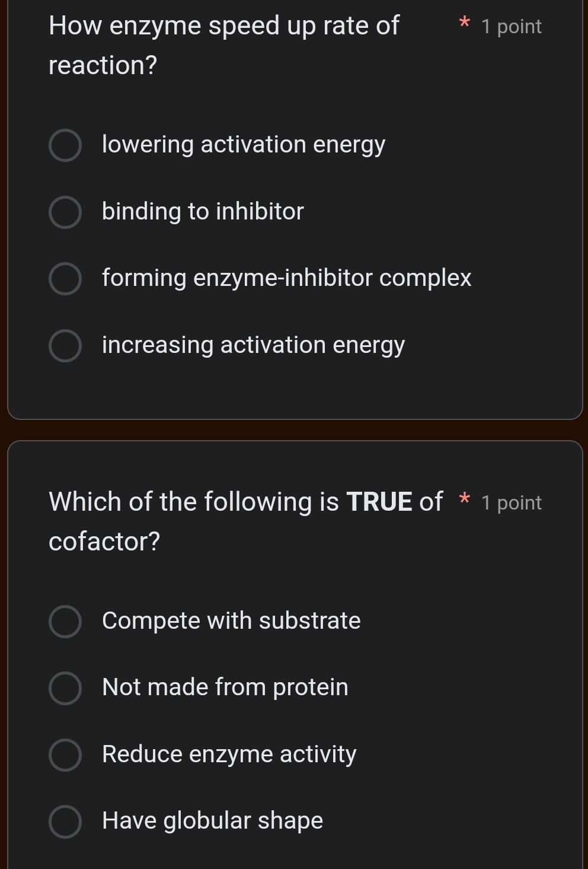Screen dimensions: 588x869
Task: Click the required asterisk on the cofactor question
Action: (464, 499)
